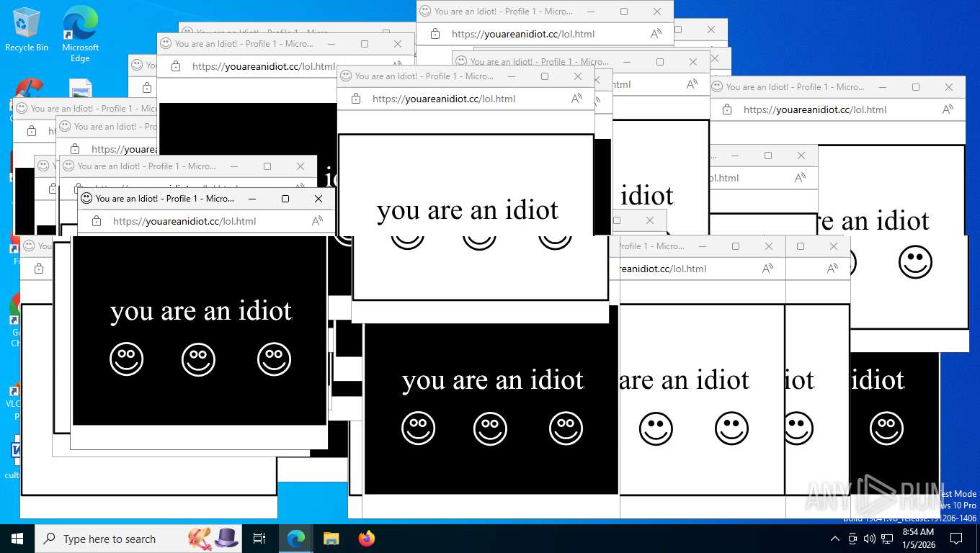Click Read aloud icon in the active dark-titled window
This screenshot has height=553, width=980.
click(x=317, y=221)
